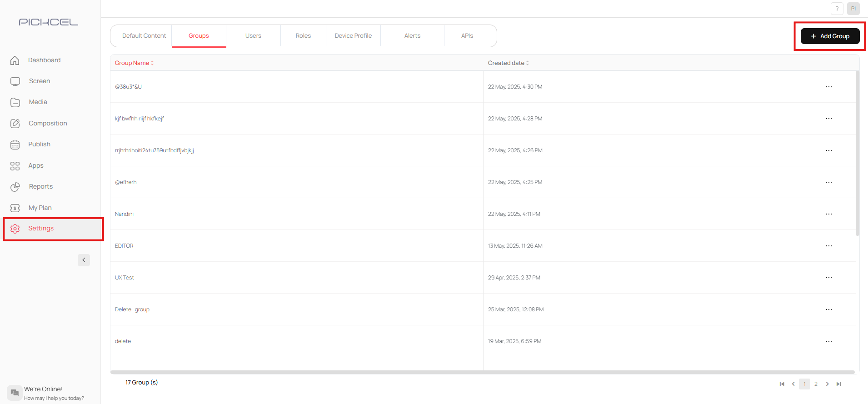Sort by Created date column
868x404 pixels.
[508, 63]
